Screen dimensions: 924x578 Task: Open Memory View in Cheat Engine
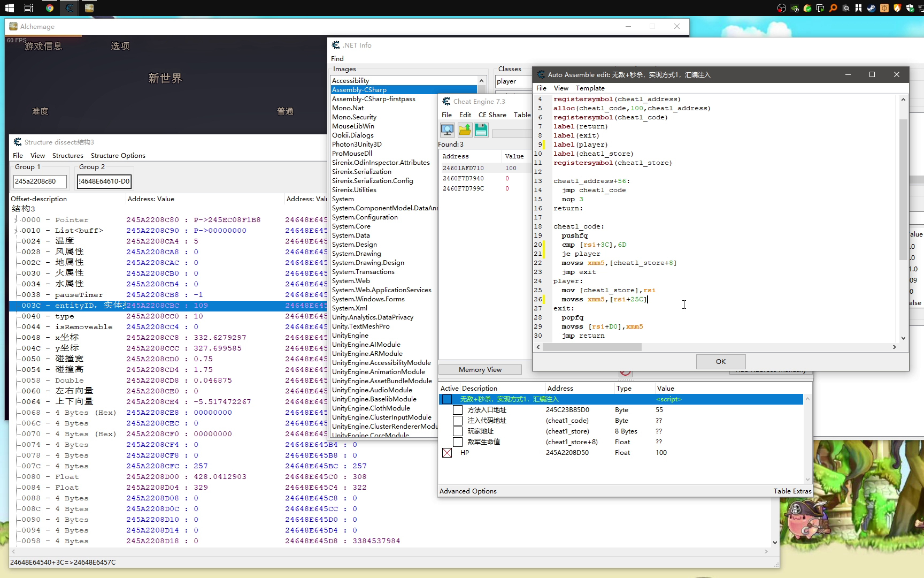(480, 370)
